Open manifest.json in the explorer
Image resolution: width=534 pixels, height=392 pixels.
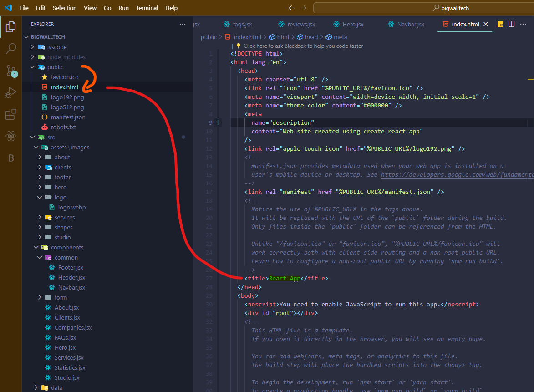tap(68, 117)
